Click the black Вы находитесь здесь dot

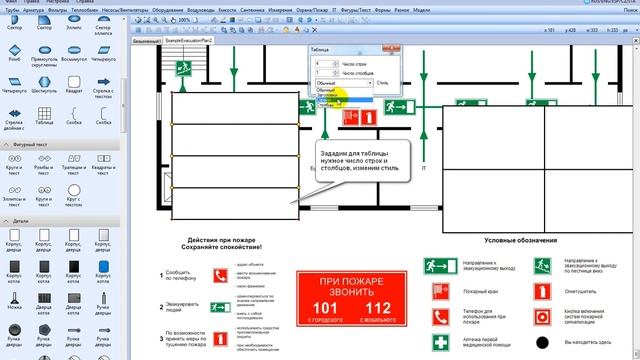pyautogui.click(x=542, y=342)
